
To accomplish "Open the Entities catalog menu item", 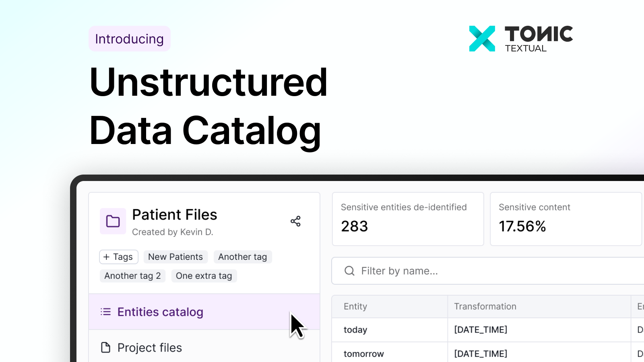I will pyautogui.click(x=160, y=312).
